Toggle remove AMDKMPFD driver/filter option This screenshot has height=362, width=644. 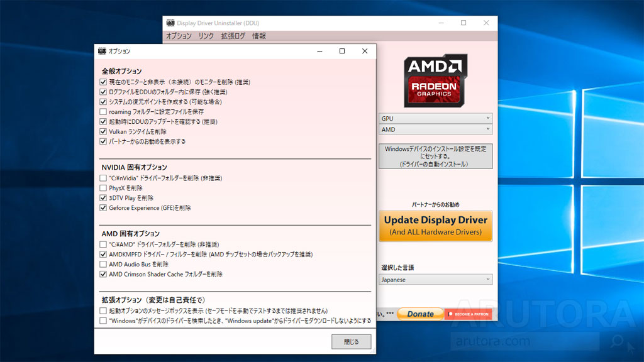point(103,255)
